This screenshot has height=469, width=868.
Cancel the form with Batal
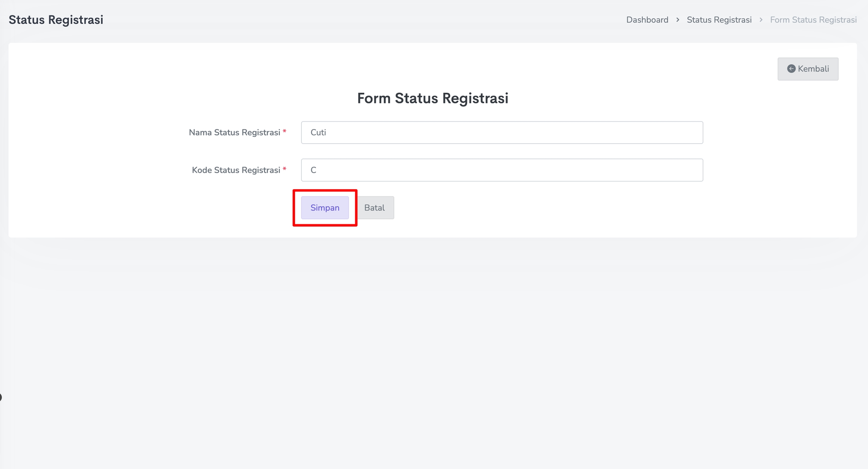375,208
